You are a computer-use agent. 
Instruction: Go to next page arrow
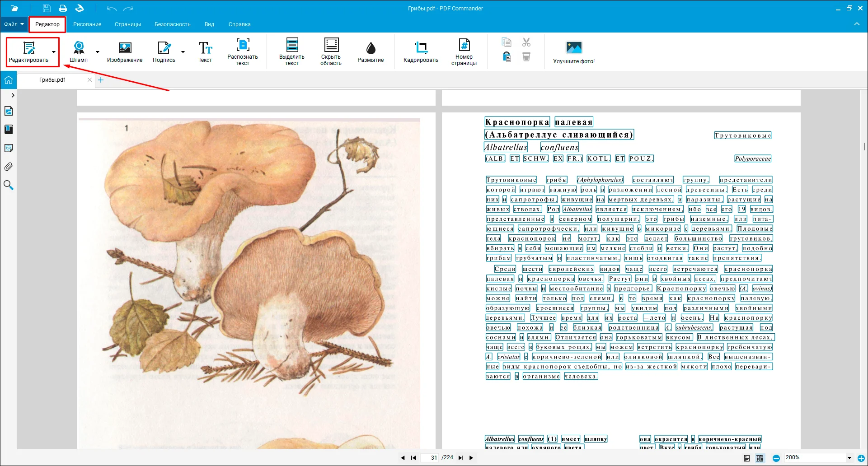click(x=471, y=458)
